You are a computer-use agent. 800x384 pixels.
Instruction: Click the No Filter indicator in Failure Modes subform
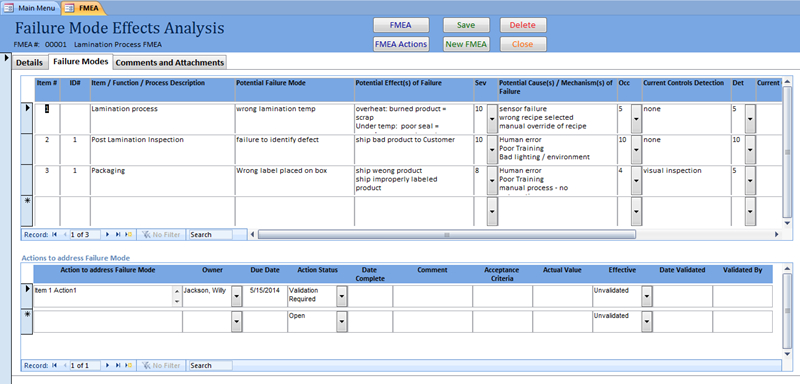pos(161,235)
